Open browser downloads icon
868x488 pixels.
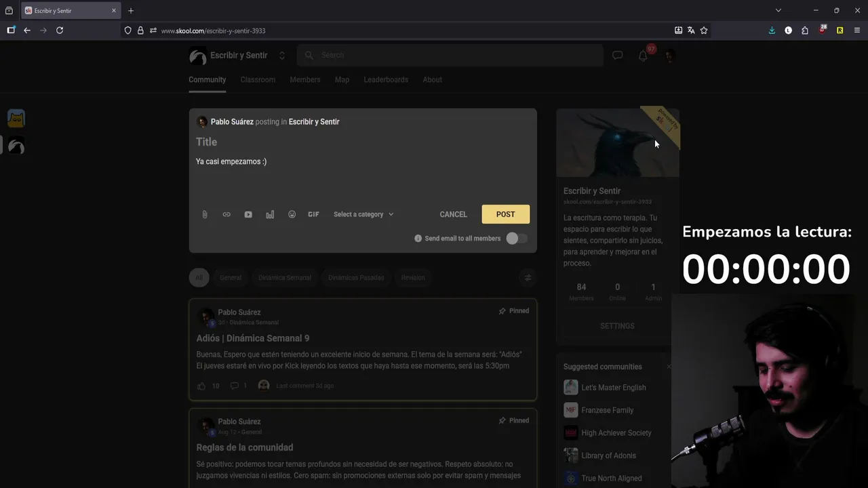coord(772,30)
